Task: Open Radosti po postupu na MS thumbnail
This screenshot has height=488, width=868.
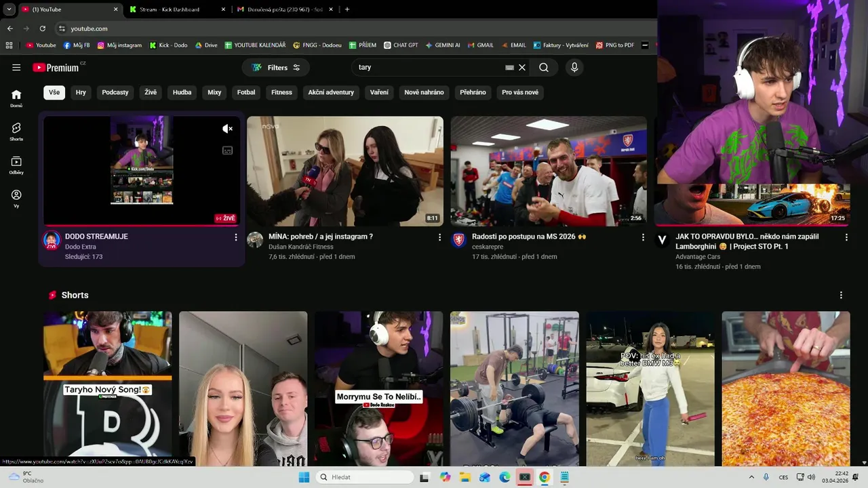Action: coord(549,171)
